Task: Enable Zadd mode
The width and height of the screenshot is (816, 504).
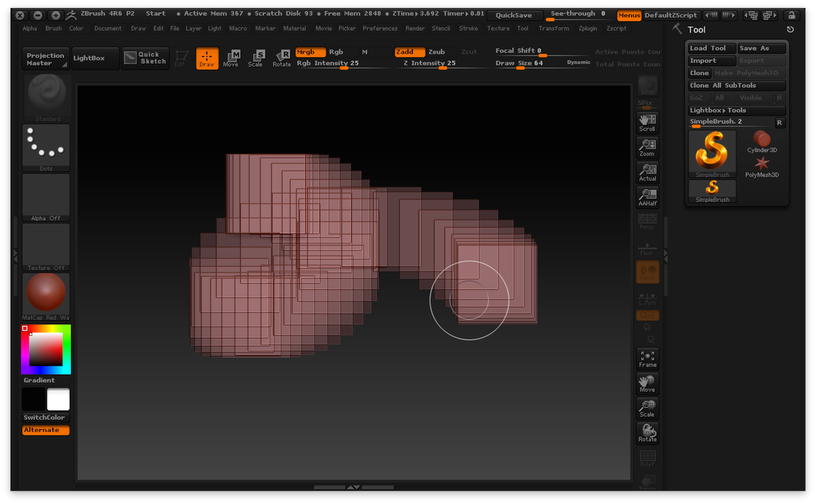Action: [410, 52]
